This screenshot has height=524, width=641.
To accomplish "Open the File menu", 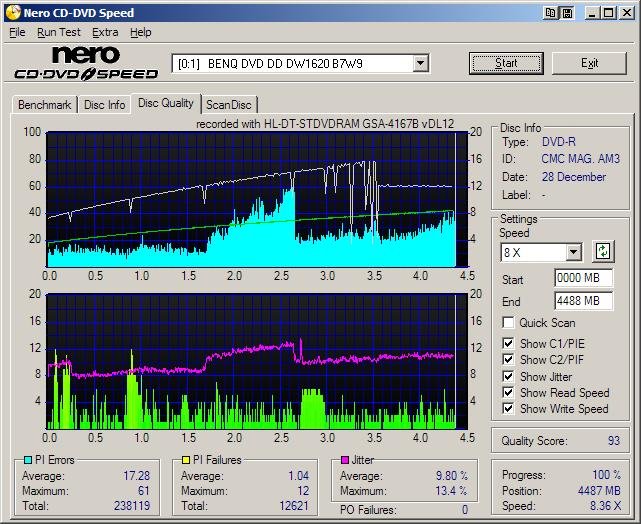I will point(17,32).
